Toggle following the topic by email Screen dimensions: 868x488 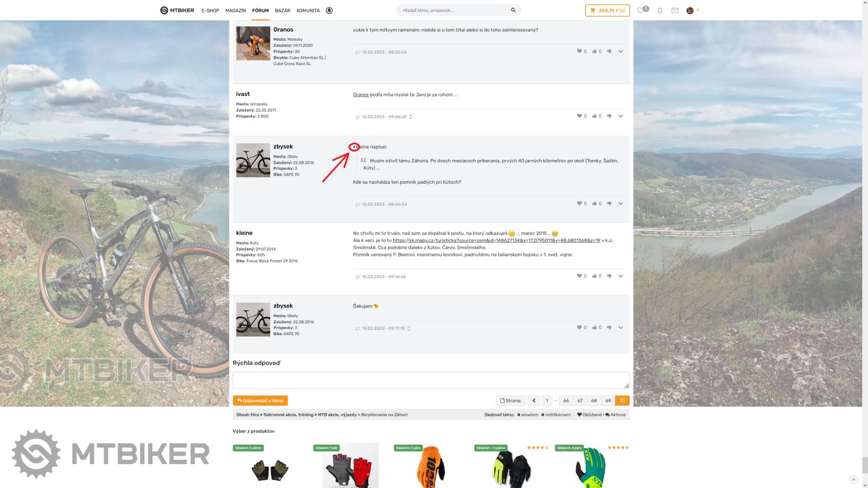[x=527, y=415]
